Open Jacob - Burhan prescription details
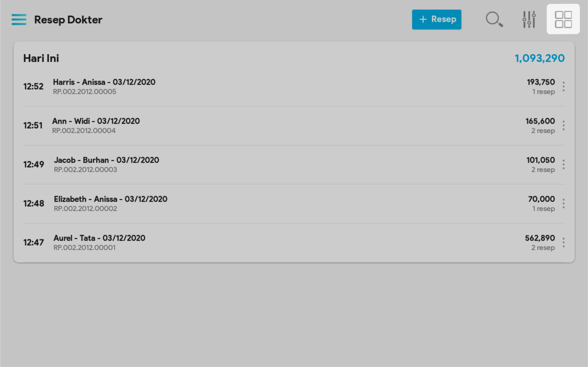This screenshot has height=367, width=588. [106, 160]
